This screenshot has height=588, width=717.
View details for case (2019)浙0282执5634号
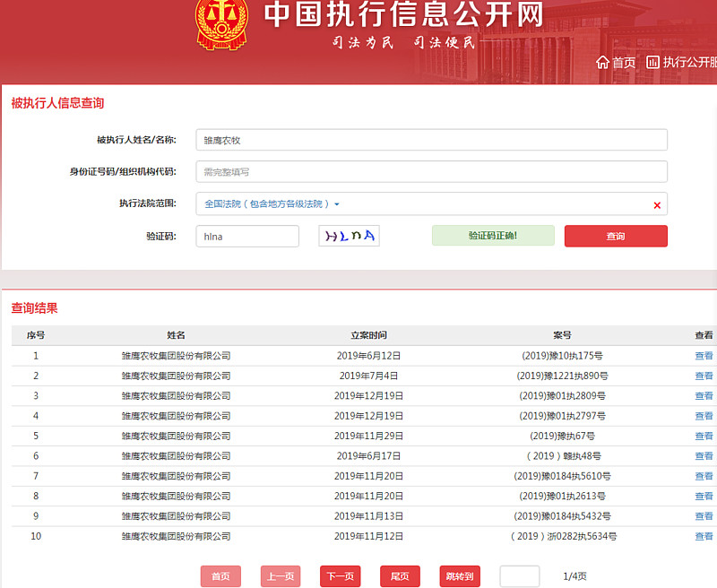point(704,536)
